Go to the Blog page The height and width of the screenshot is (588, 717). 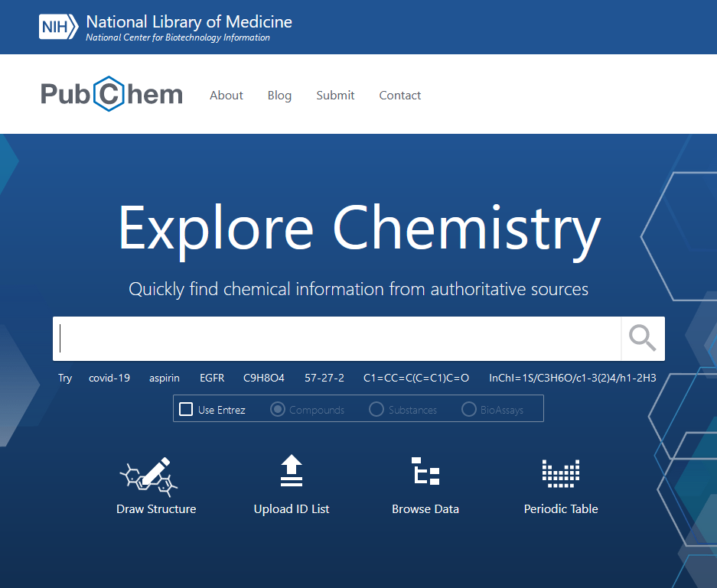pyautogui.click(x=279, y=96)
